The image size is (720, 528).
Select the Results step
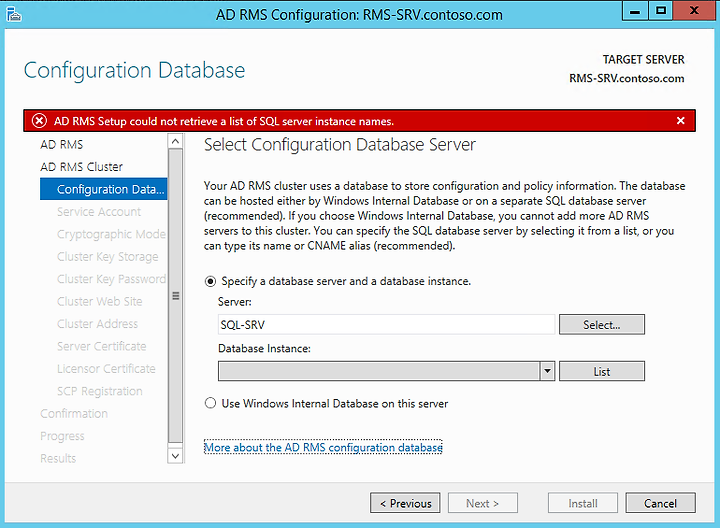click(x=58, y=458)
